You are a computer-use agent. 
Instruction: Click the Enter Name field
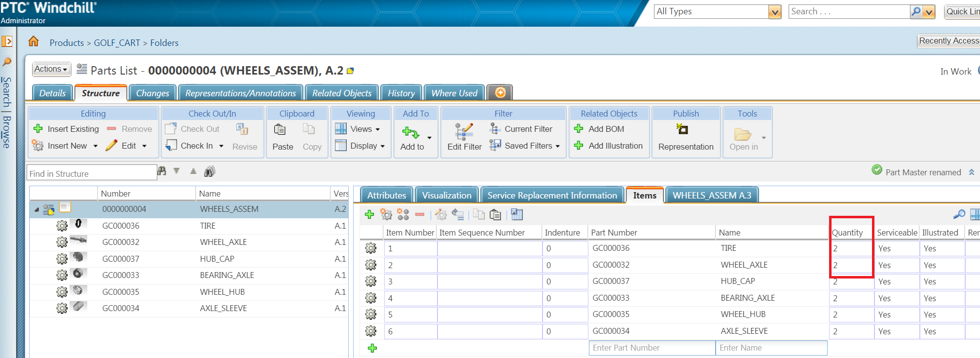coord(771,348)
